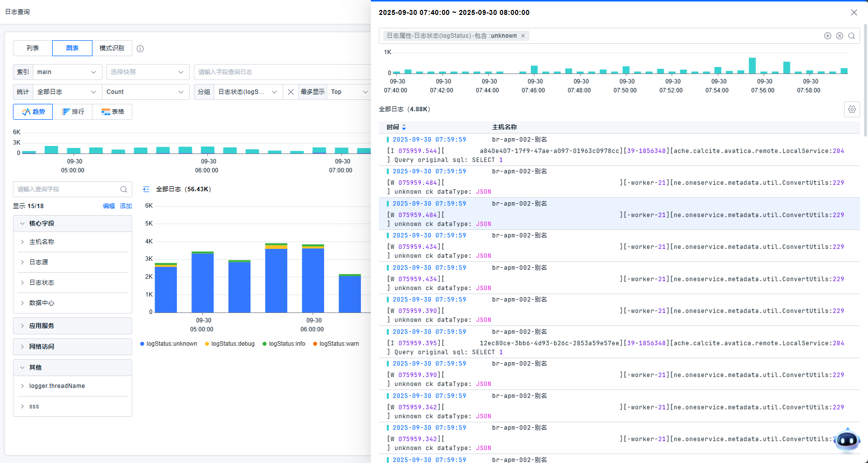Viewport: 868px width, 463px height.
Task: Click the info icon beside 模式识别
Action: [140, 49]
